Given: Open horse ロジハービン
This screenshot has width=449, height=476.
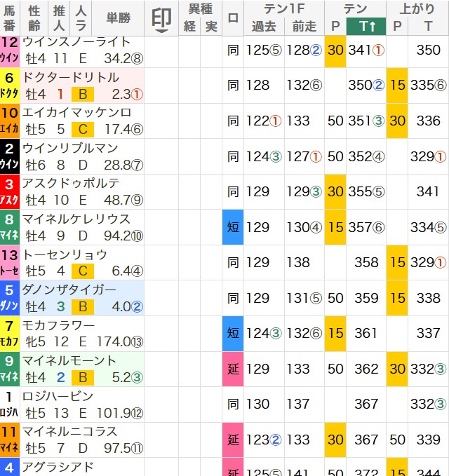Looking at the screenshot, I should point(58,396).
